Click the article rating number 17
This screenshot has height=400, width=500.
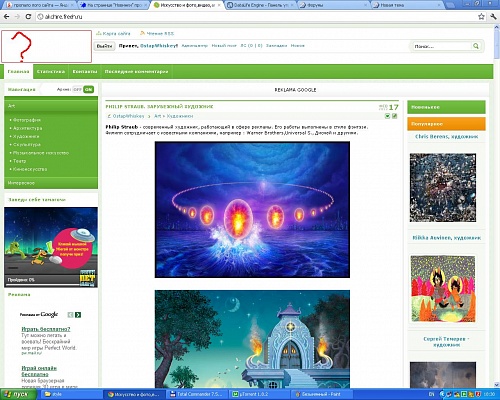[x=393, y=107]
